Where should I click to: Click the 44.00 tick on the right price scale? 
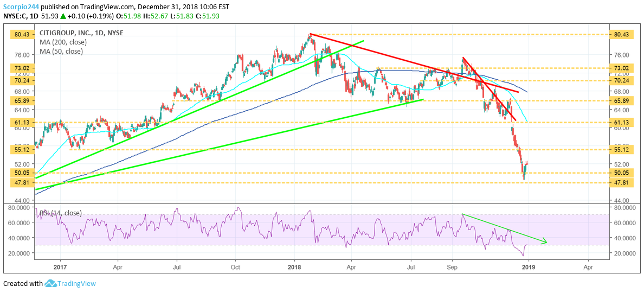[x=621, y=200]
